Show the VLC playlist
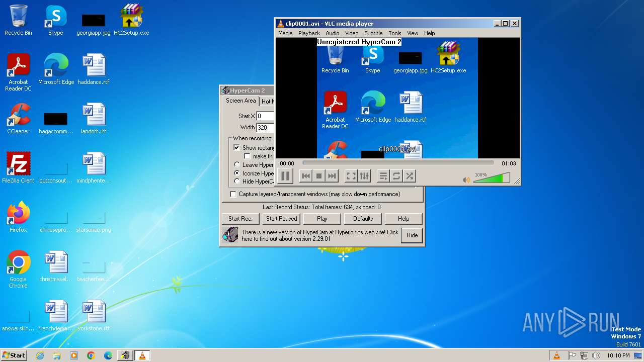 (383, 176)
